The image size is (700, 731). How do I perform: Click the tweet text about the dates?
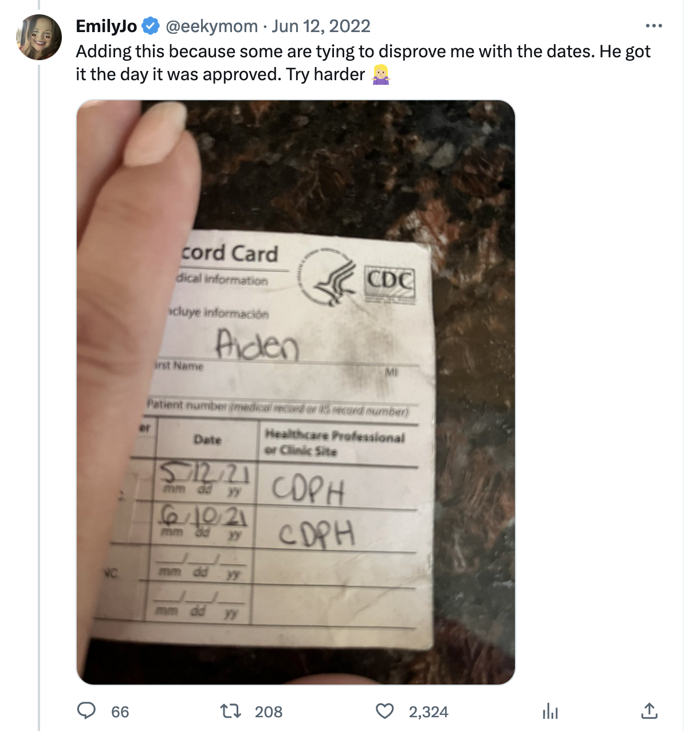click(363, 52)
